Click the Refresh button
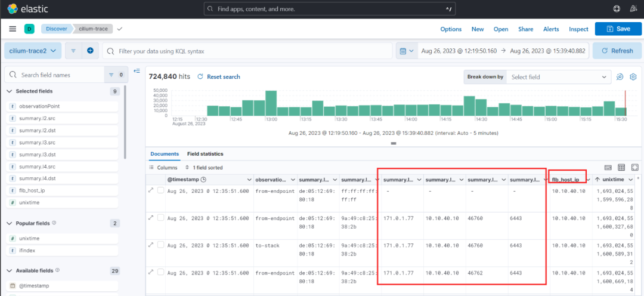The width and height of the screenshot is (644, 296). [x=617, y=51]
